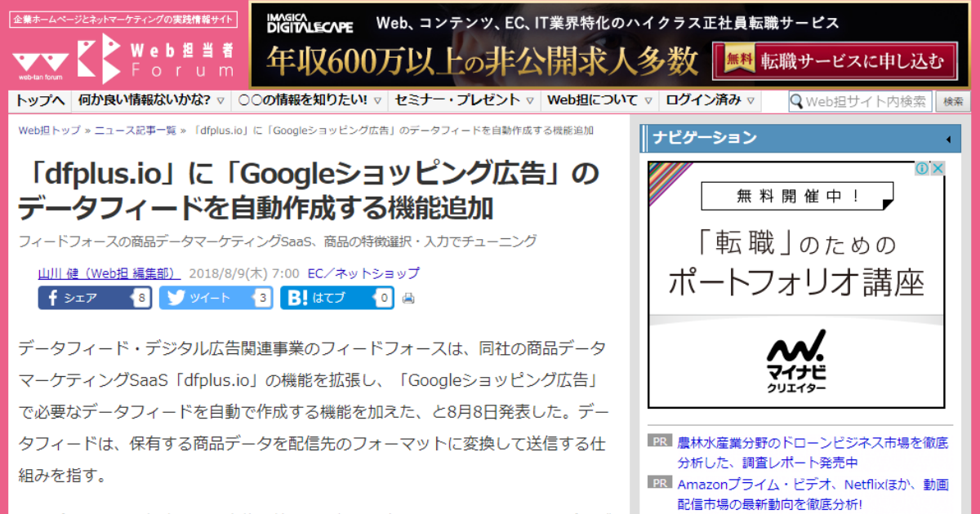Click the ad info icon
Image resolution: width=980 pixels, height=514 pixels.
[923, 169]
